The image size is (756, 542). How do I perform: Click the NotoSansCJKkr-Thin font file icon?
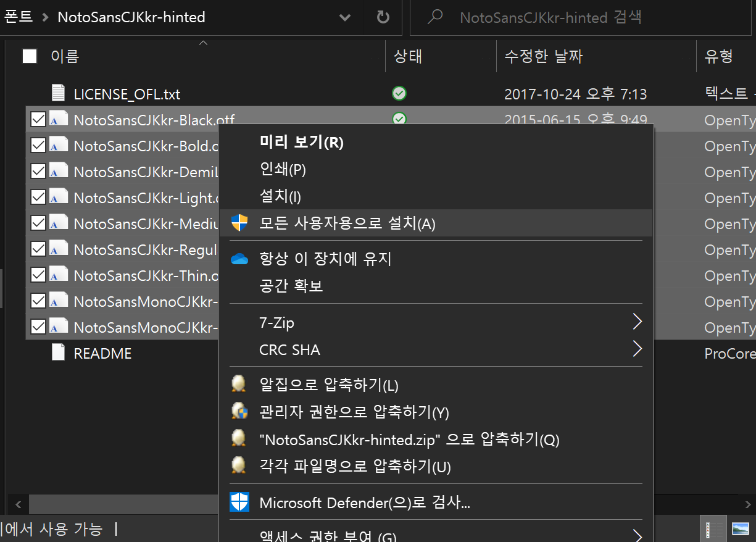click(58, 275)
